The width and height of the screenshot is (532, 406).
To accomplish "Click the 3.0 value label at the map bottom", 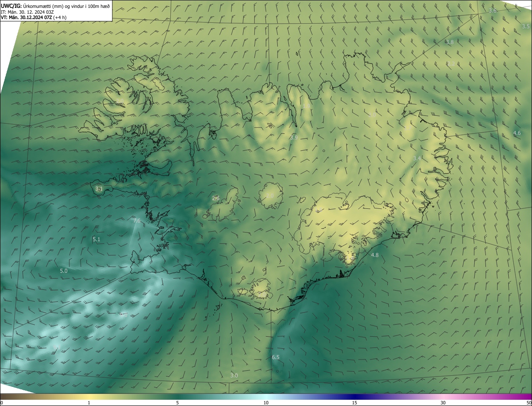I will [x=234, y=375].
